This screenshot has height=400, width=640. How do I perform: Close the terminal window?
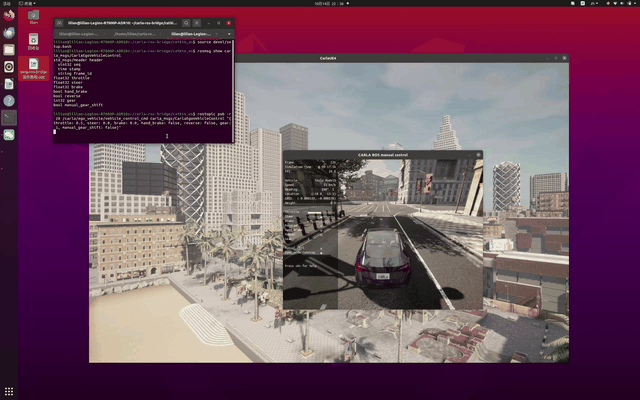[x=229, y=23]
